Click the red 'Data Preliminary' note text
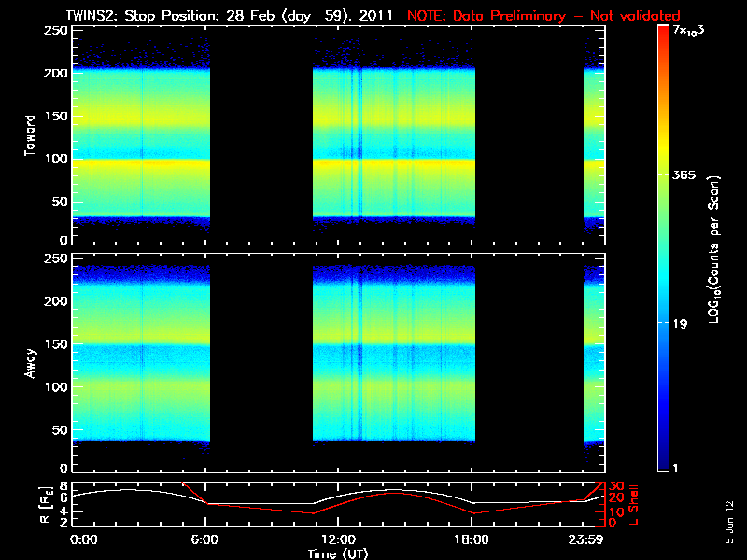 point(543,16)
